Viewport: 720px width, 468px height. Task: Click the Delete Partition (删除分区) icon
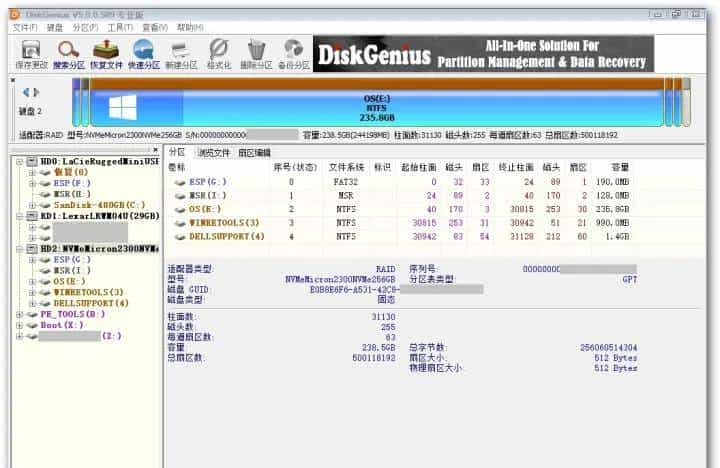256,54
